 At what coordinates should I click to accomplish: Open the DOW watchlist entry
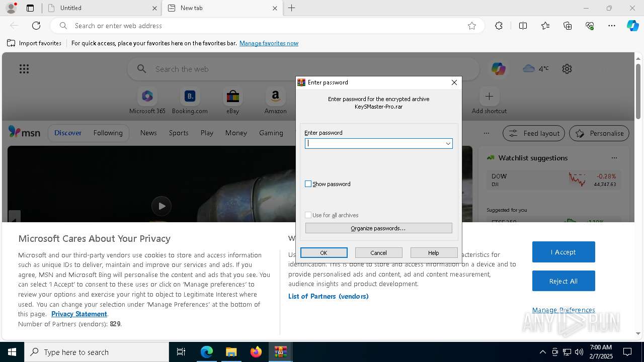553,179
